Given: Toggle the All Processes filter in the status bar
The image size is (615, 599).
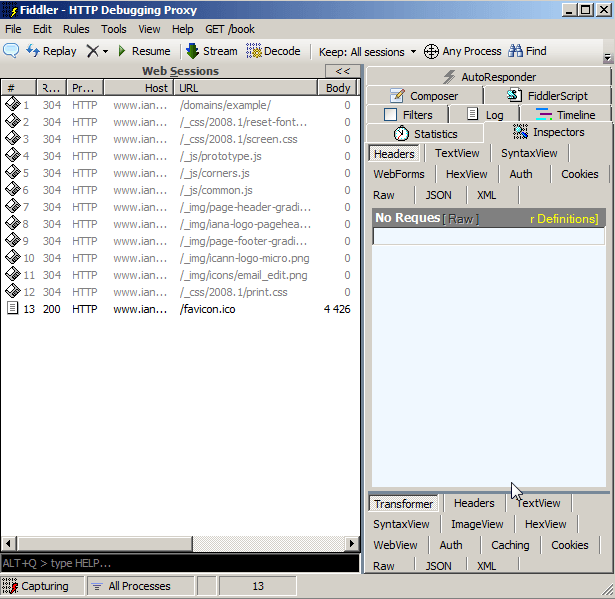Looking at the screenshot, I should point(130,586).
